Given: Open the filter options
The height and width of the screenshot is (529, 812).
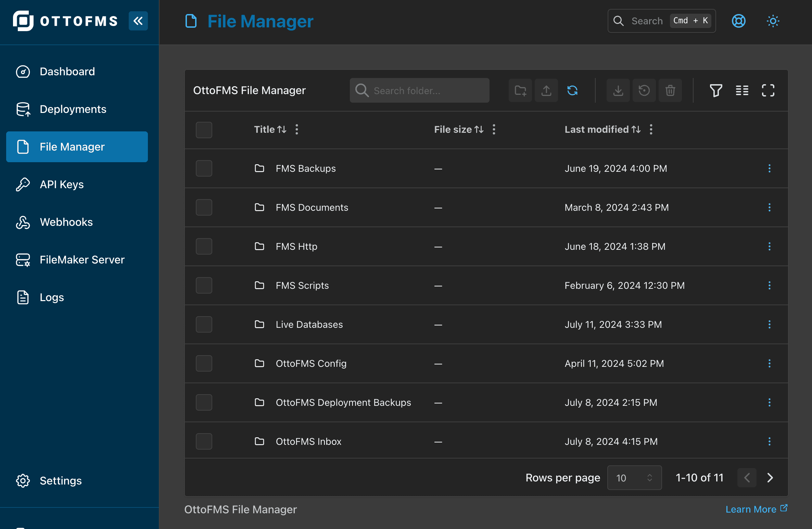Looking at the screenshot, I should [x=716, y=90].
